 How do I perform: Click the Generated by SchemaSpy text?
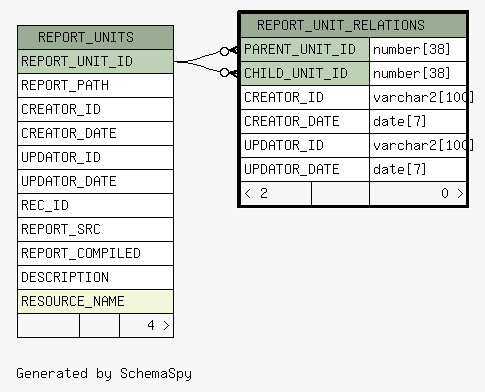104,374
